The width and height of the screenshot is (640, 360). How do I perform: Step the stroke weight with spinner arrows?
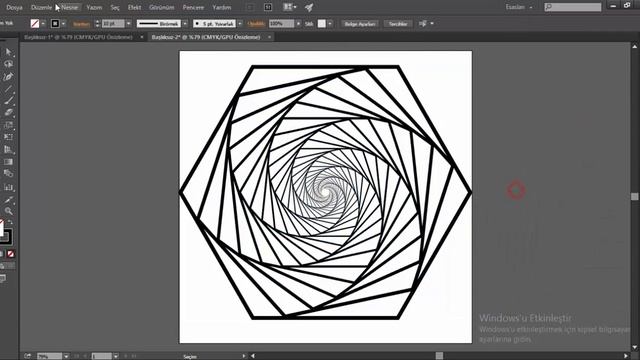pos(97,24)
